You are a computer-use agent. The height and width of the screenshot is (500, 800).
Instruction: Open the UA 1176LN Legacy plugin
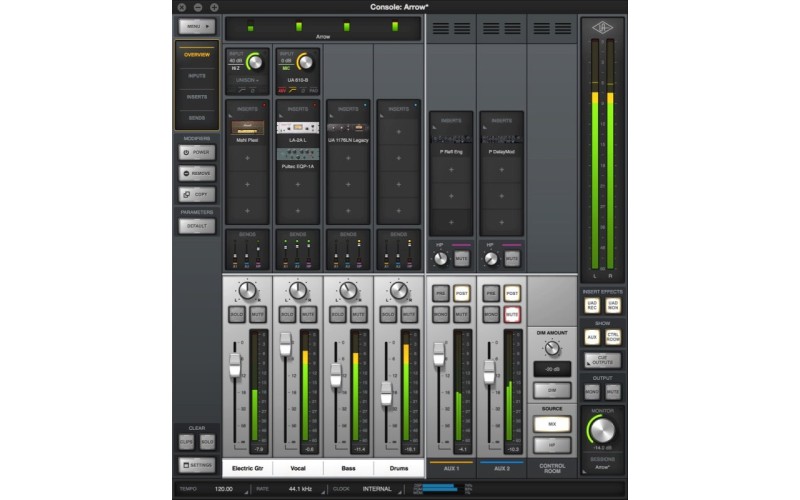pyautogui.click(x=348, y=128)
